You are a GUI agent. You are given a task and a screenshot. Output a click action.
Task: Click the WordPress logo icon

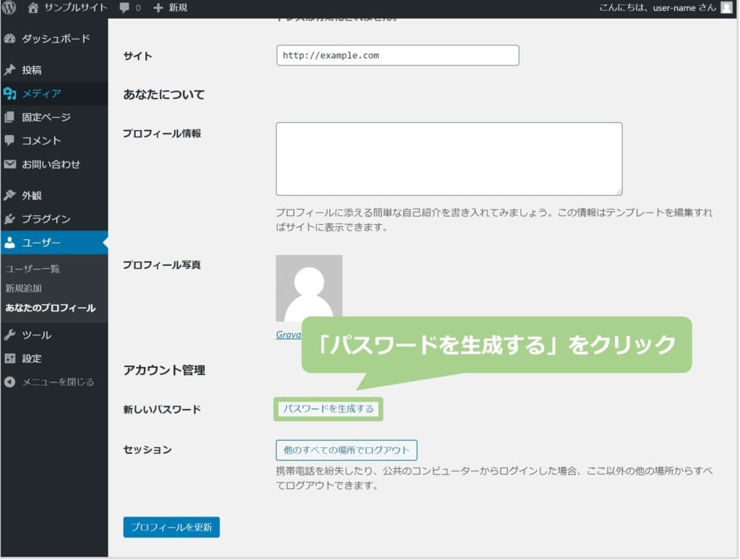(9, 8)
